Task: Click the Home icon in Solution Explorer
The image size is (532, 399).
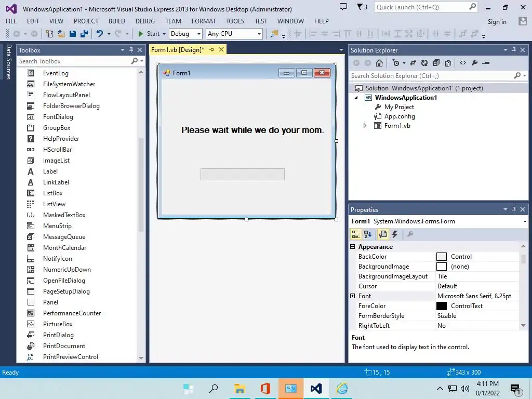Action: coord(379,63)
